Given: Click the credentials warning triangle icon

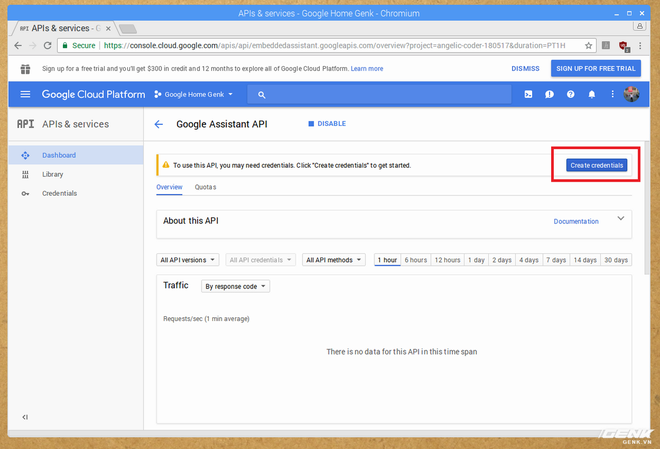Looking at the screenshot, I should click(x=166, y=165).
